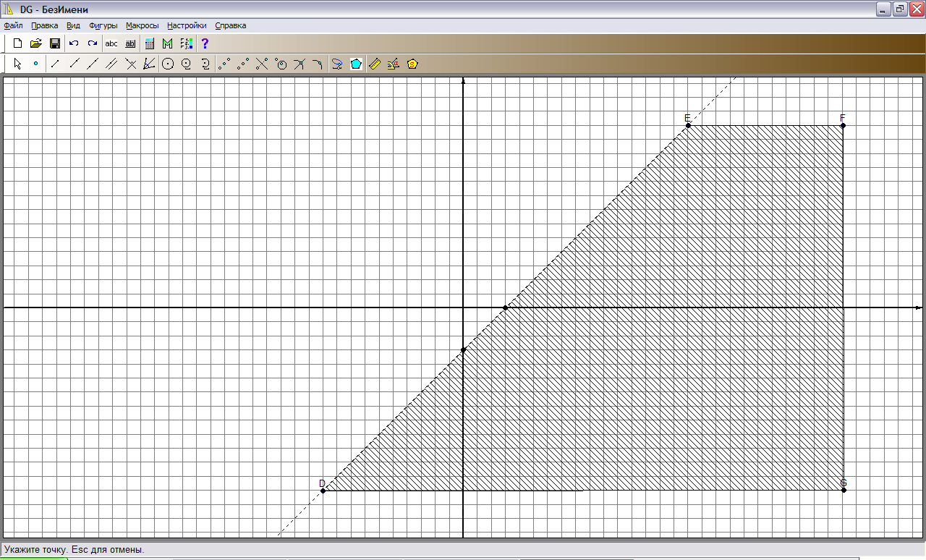This screenshot has width=926, height=560.
Task: Select the boxed 'ab' text button tool
Action: (130, 43)
